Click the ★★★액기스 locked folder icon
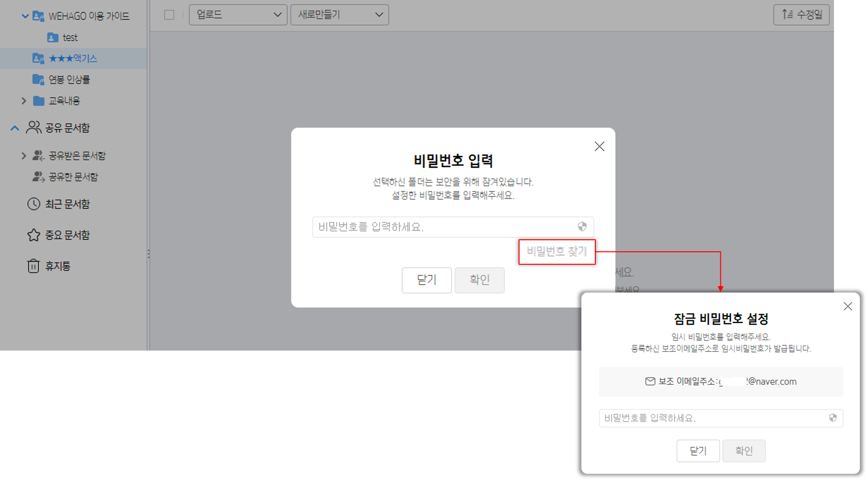Screen dimensions: 868x481 [38, 59]
